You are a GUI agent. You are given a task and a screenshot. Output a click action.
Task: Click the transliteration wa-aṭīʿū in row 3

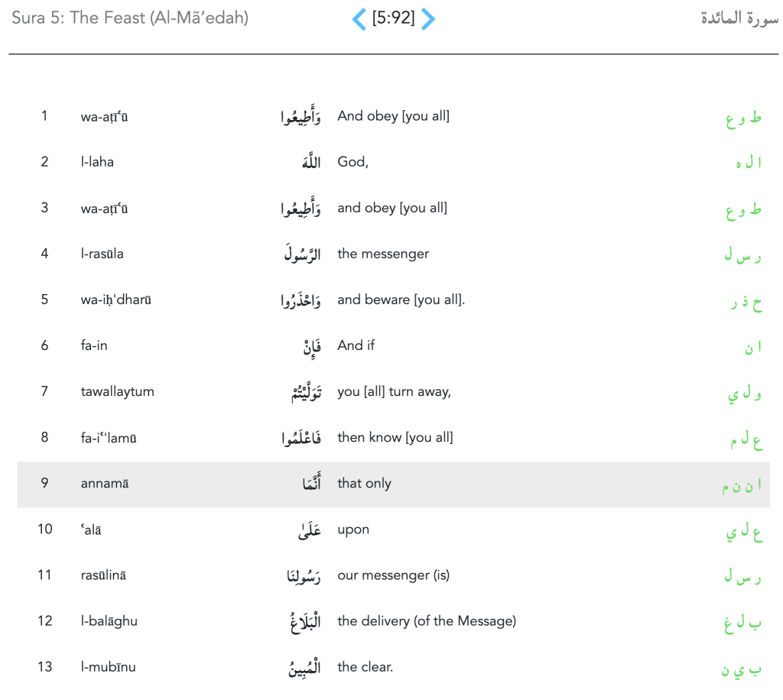(105, 208)
